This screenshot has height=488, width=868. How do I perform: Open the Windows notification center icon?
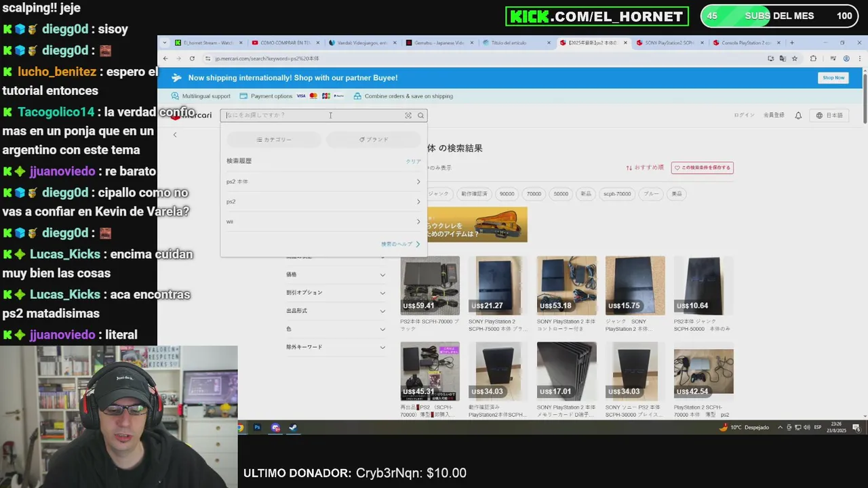pyautogui.click(x=856, y=428)
